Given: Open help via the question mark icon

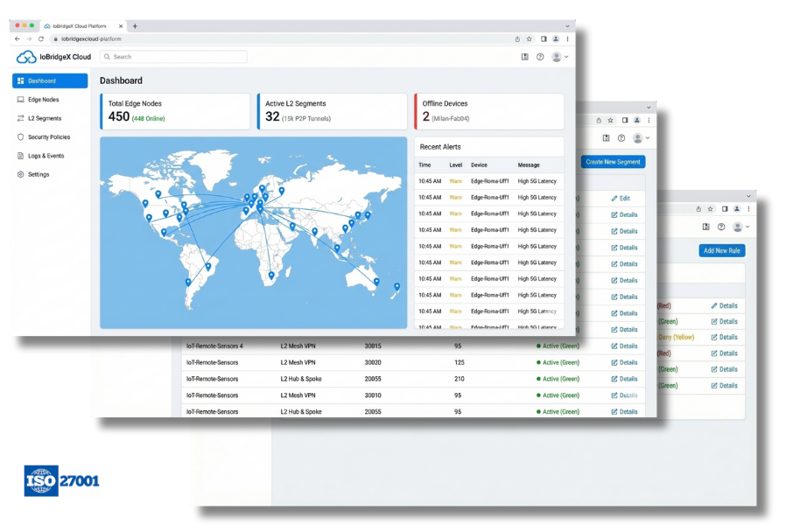Looking at the screenshot, I should coord(540,56).
